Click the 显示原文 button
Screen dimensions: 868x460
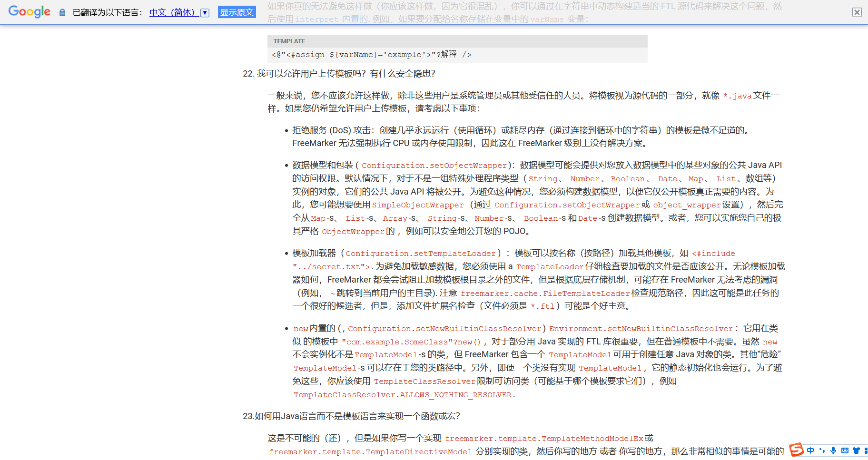(237, 12)
